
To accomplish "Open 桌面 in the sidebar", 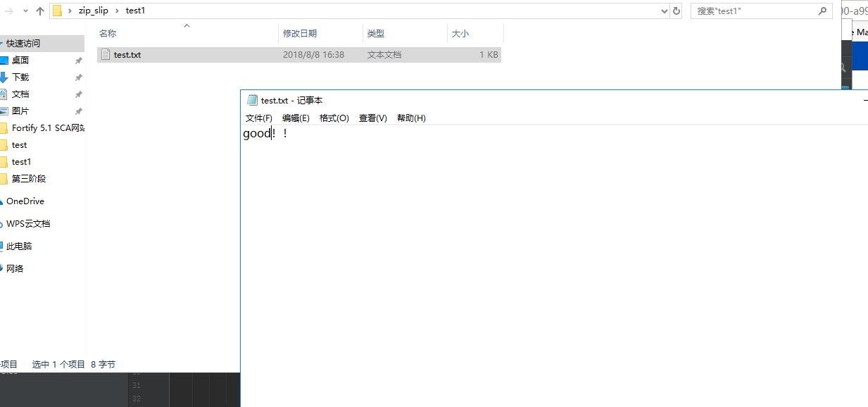I will point(20,61).
